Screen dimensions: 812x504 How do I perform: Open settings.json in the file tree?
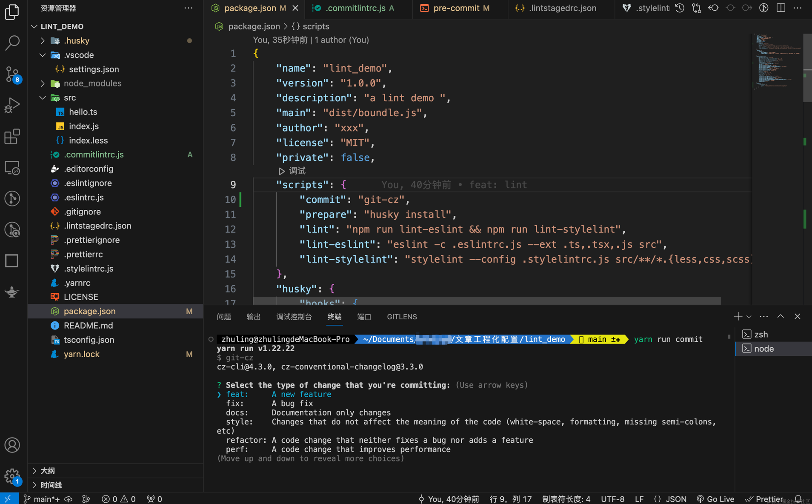click(x=115, y=69)
